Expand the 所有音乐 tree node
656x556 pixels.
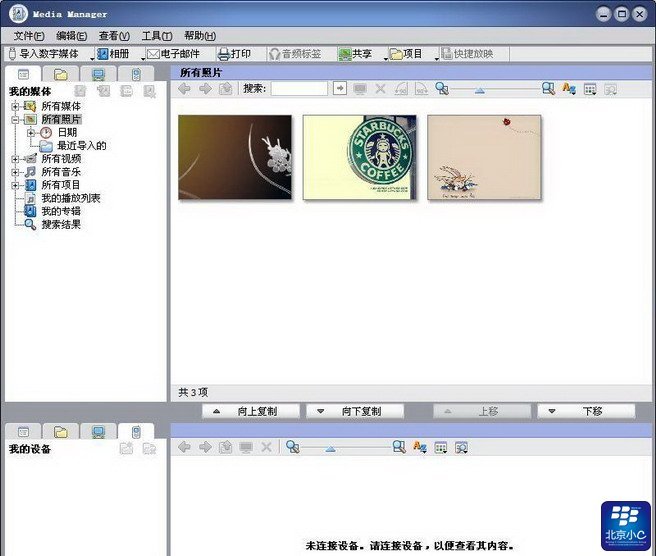[x=15, y=172]
